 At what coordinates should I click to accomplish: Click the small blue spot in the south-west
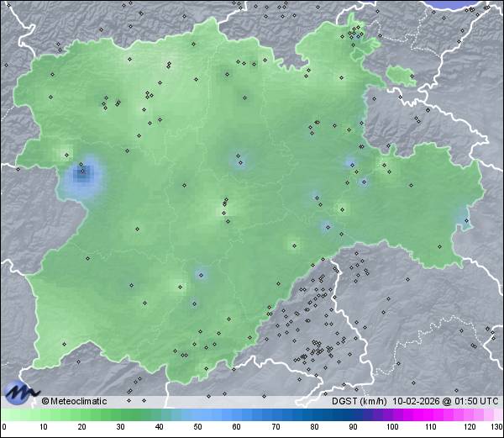[200, 274]
